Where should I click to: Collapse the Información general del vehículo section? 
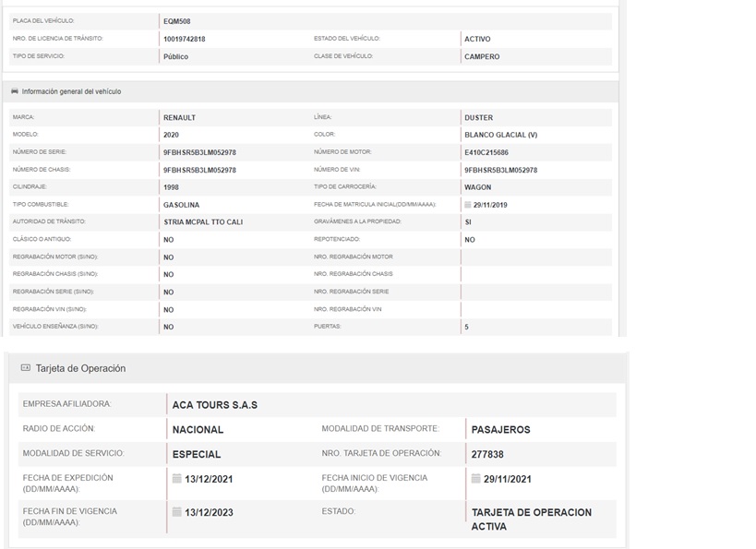(71, 91)
